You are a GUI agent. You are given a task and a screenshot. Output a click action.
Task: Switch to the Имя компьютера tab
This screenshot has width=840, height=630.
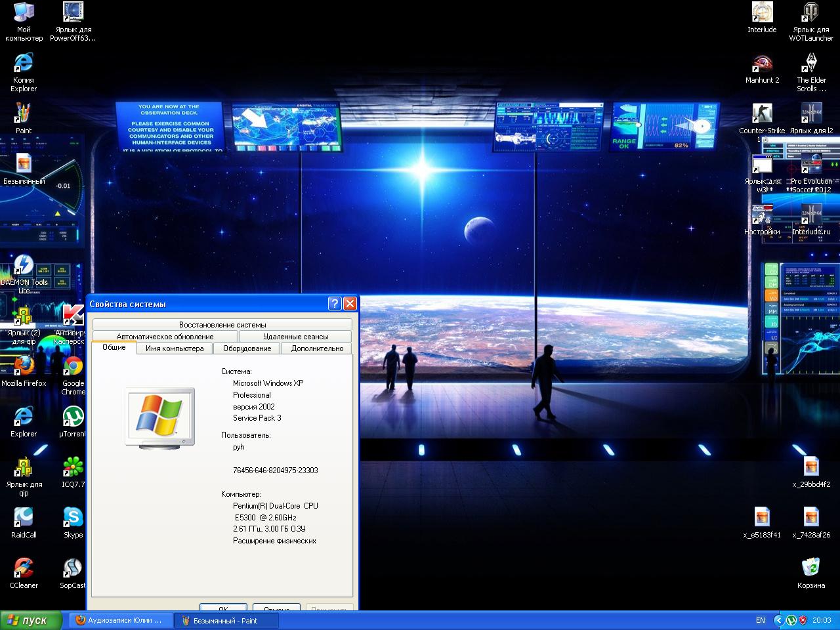[x=175, y=348]
